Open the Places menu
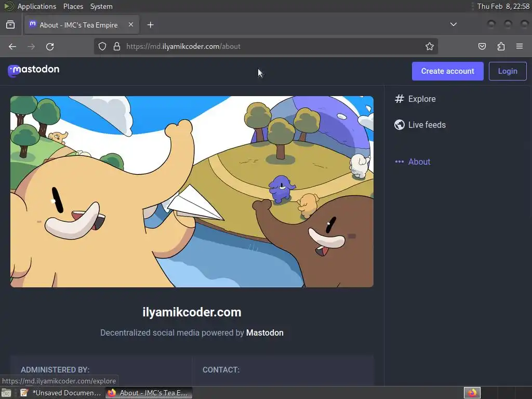Viewport: 532px width, 399px height. tap(73, 6)
